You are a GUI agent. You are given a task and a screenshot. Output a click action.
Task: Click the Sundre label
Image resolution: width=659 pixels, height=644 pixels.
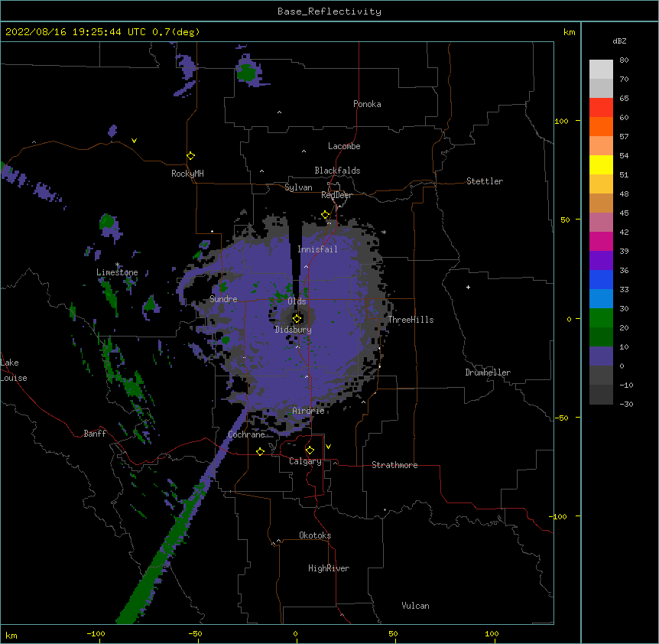tap(223, 299)
